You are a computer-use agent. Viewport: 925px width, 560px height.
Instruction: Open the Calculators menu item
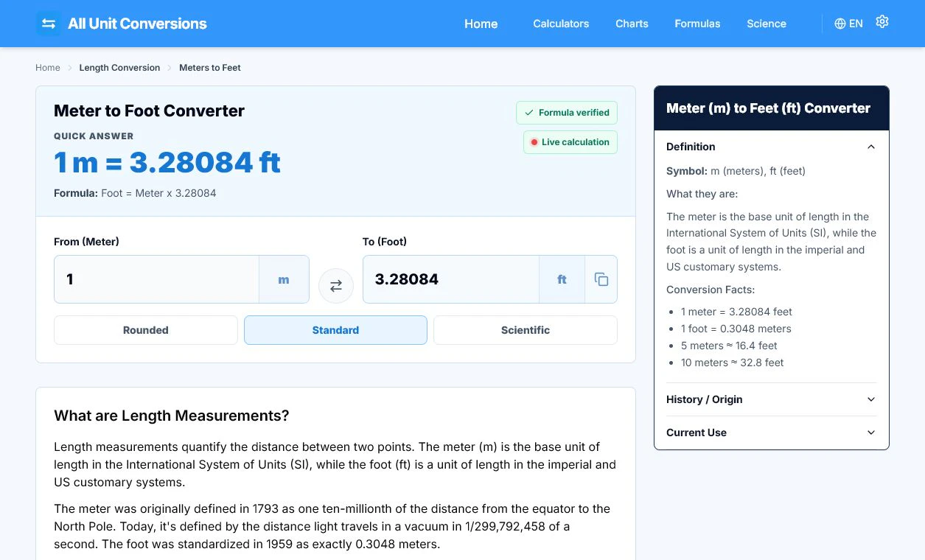coord(561,24)
